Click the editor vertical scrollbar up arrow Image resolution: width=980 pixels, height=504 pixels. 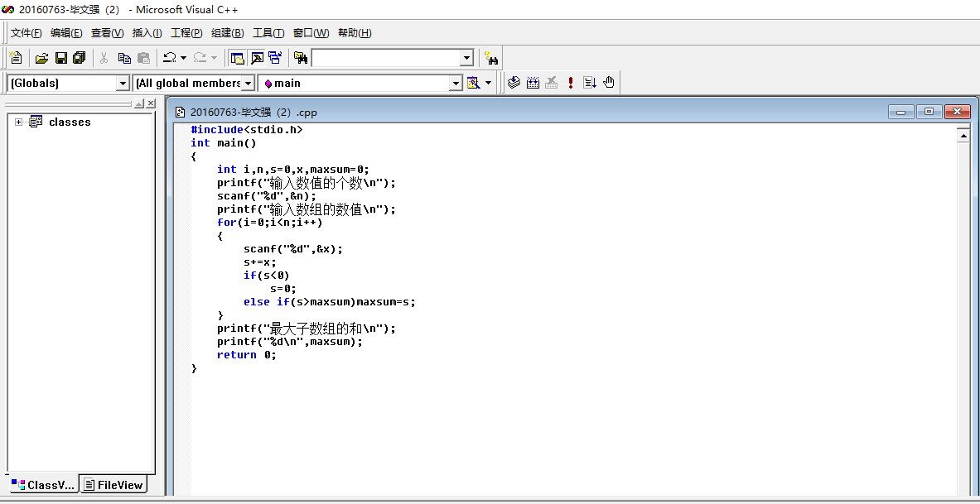[963, 134]
